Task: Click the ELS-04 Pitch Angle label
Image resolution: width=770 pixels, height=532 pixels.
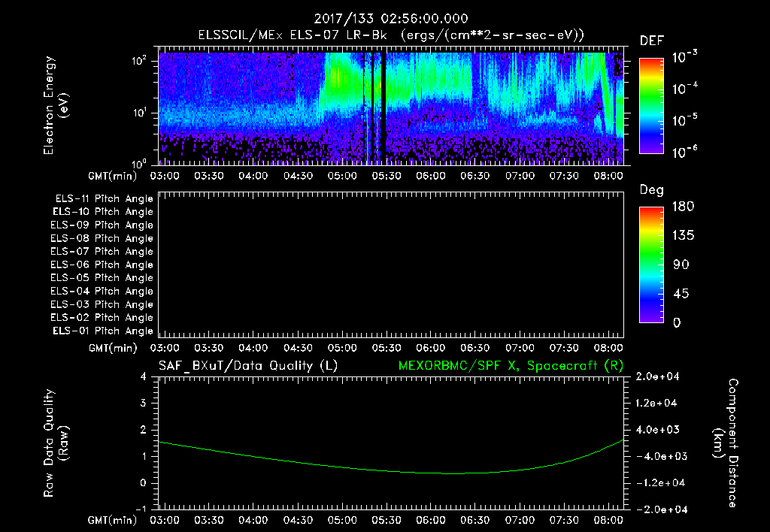Action: pyautogui.click(x=102, y=291)
